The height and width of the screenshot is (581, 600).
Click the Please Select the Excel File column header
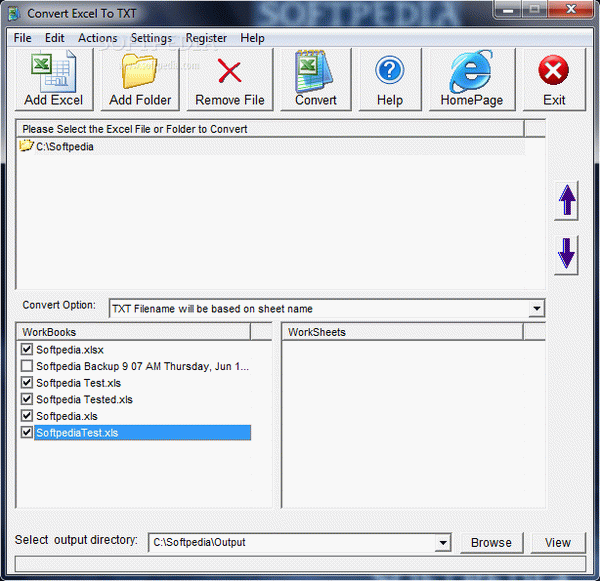(x=271, y=129)
